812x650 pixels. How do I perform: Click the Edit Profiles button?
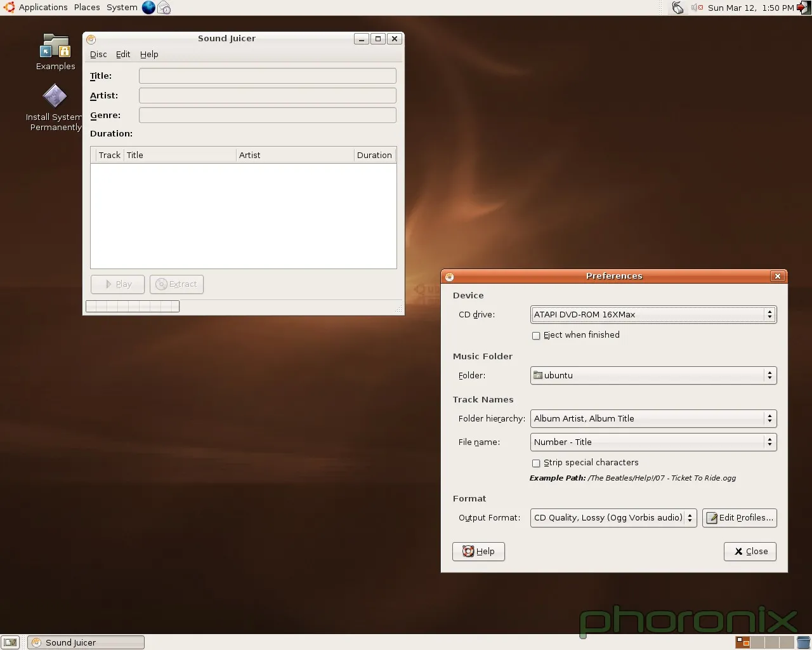[x=740, y=518]
